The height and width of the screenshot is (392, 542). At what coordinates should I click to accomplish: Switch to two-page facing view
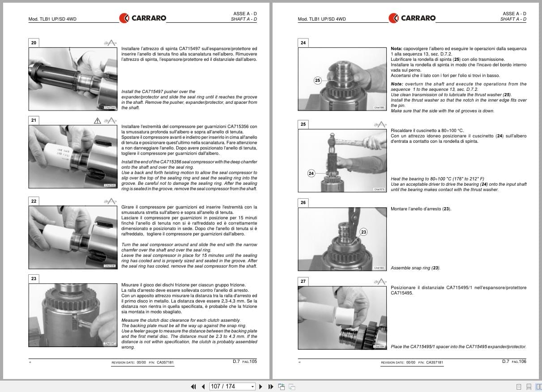(538, 387)
